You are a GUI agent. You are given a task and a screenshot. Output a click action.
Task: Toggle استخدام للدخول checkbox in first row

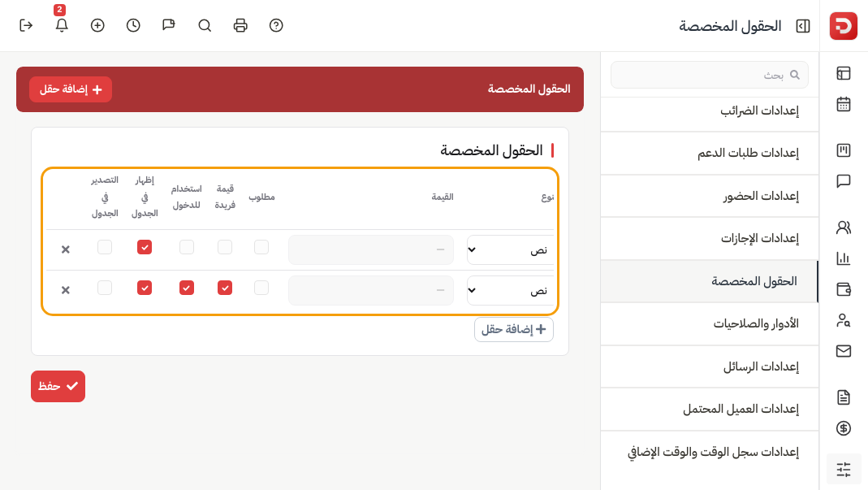tap(187, 247)
